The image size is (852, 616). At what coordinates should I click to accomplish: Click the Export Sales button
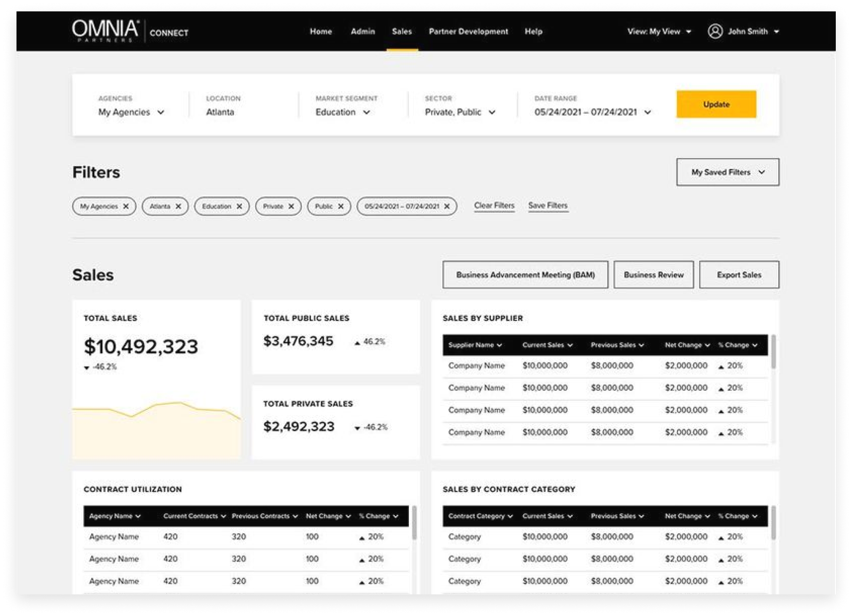coord(739,274)
